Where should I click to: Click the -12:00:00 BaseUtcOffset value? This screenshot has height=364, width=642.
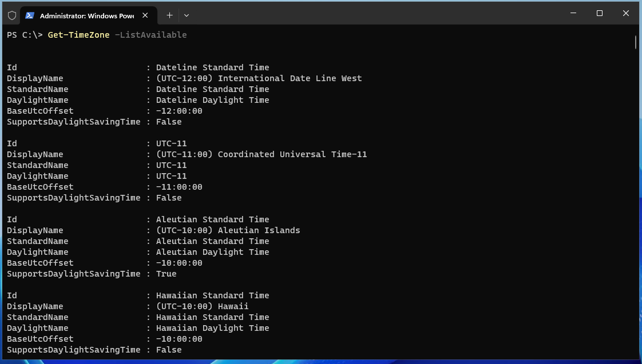click(x=179, y=111)
